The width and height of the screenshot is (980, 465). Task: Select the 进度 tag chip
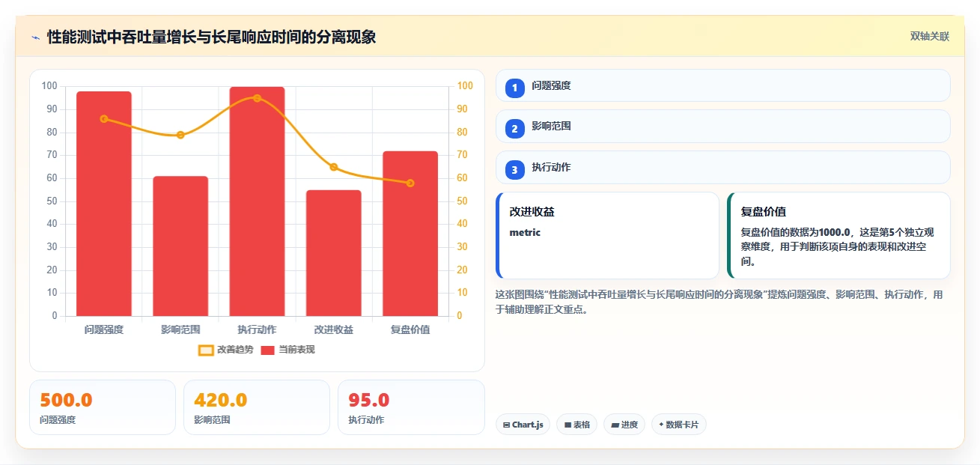tap(624, 425)
